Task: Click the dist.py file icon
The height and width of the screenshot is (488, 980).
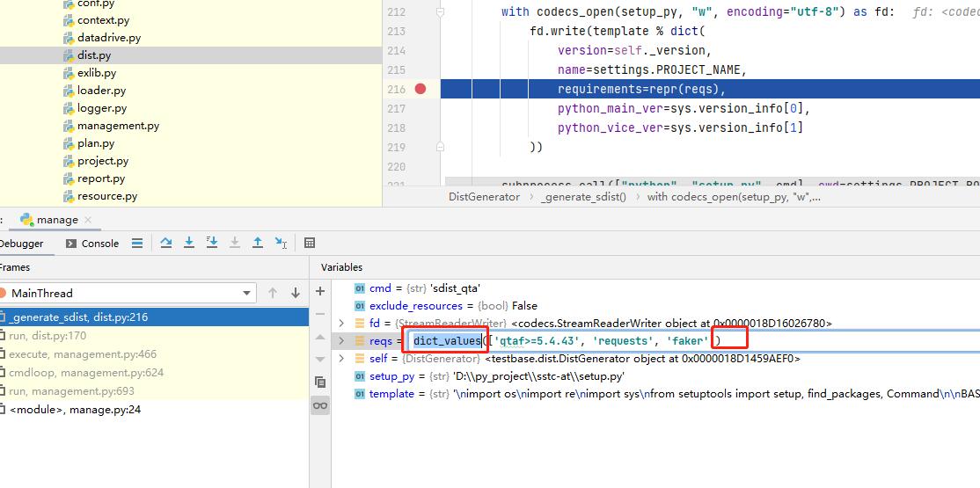Action: point(69,55)
